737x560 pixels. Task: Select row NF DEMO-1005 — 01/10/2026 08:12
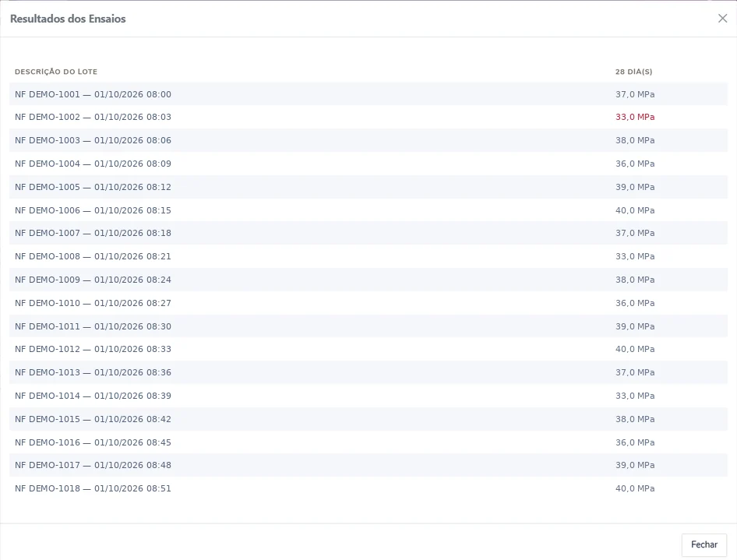tap(368, 187)
